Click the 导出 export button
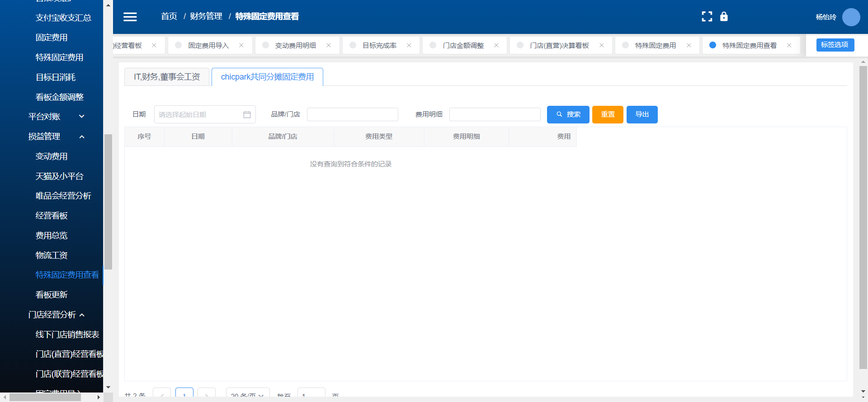Screen dimensions: 868x402 click(x=642, y=114)
